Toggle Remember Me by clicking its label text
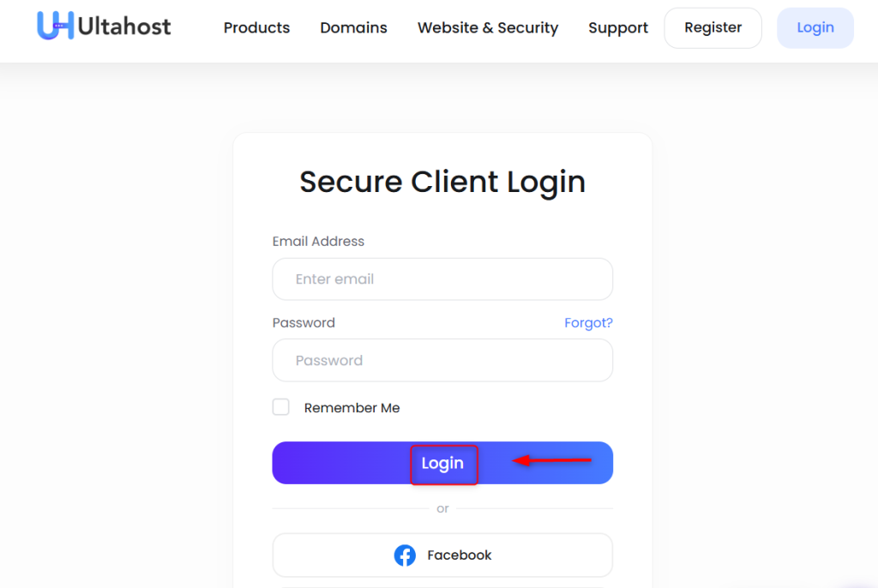The height and width of the screenshot is (588, 878). coord(352,407)
